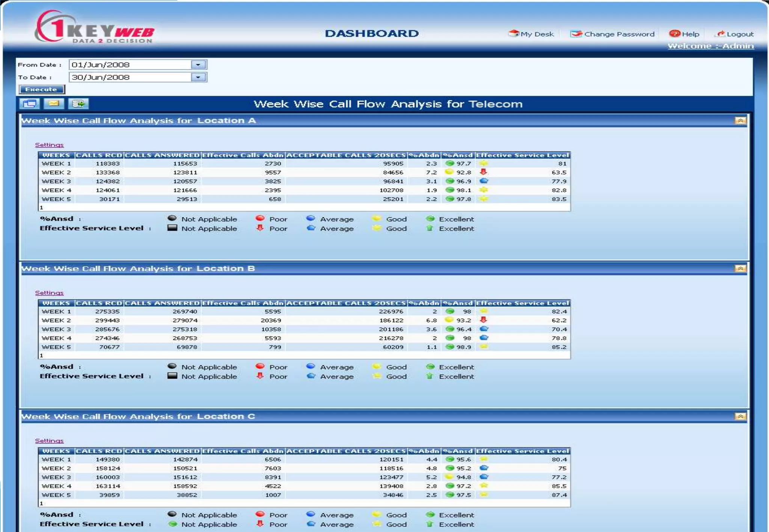
Task: Collapse the Location C panel
Action: pos(740,416)
